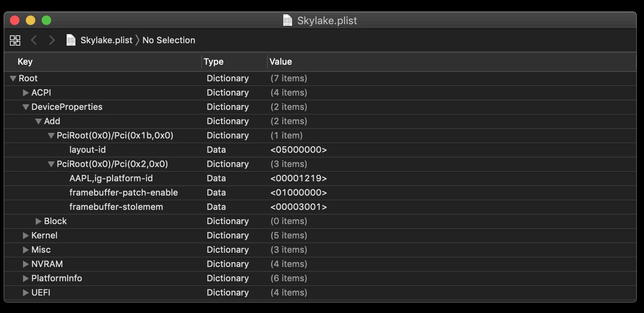Click the Dictionary type of UEFI

tap(228, 292)
